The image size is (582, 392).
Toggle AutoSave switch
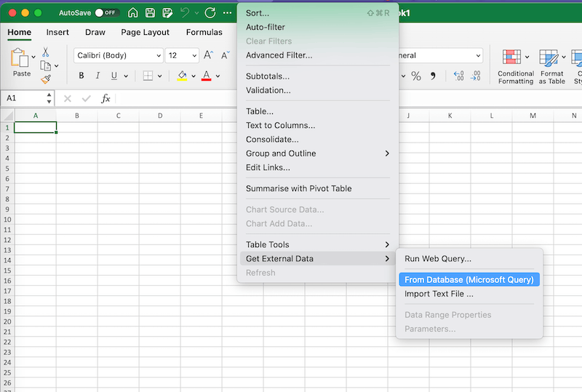(x=107, y=12)
